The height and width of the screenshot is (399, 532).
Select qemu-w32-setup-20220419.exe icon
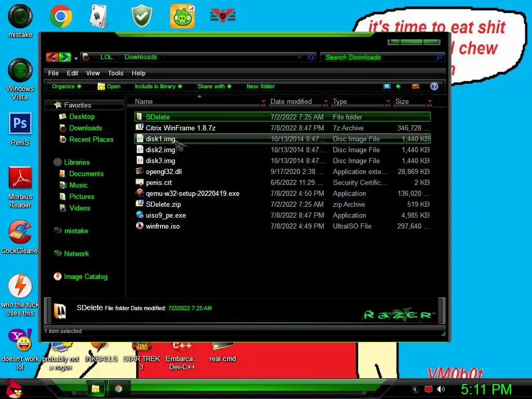tap(139, 193)
